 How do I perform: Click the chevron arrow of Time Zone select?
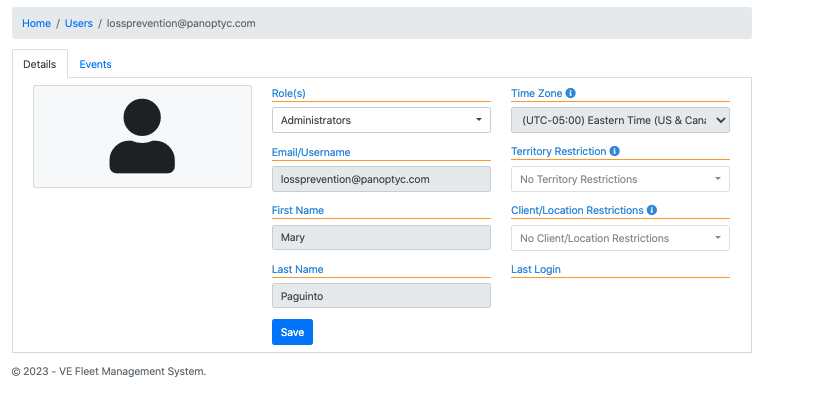[720, 120]
